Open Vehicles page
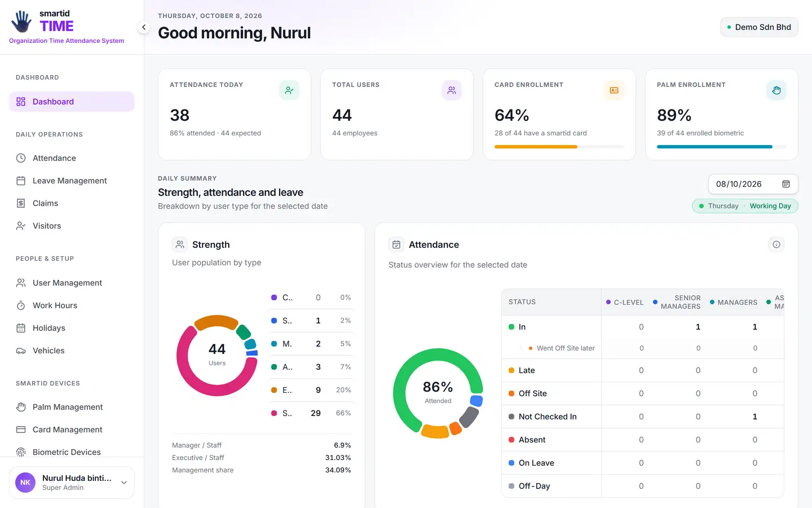 tap(72, 351)
